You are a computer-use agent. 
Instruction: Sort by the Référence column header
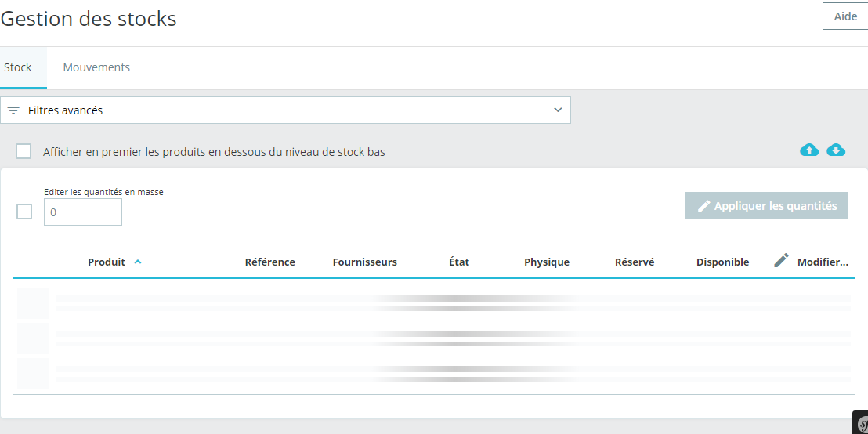click(270, 262)
